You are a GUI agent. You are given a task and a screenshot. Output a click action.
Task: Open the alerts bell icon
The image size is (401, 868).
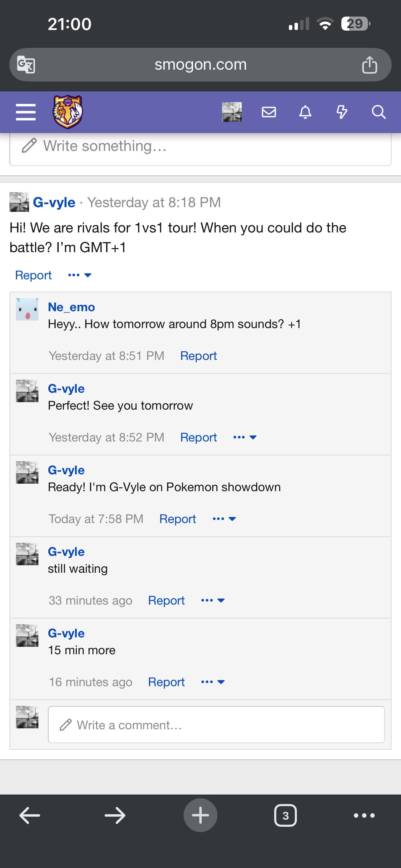[305, 112]
